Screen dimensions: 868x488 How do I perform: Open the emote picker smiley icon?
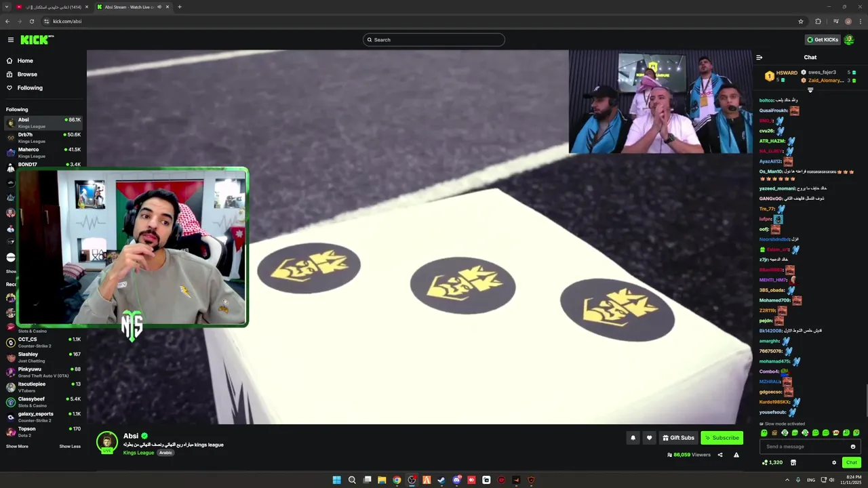click(x=853, y=447)
